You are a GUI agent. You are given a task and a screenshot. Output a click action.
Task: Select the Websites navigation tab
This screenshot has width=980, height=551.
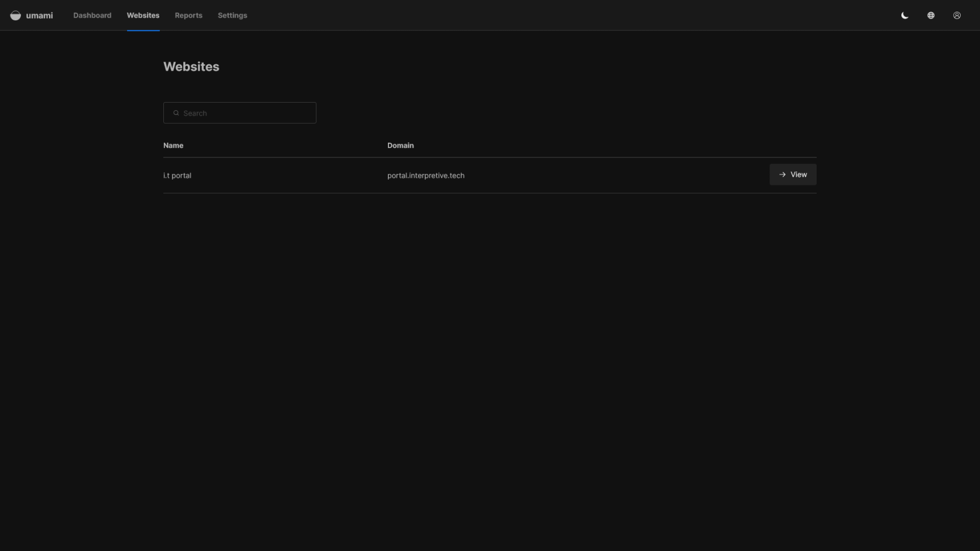143,16
